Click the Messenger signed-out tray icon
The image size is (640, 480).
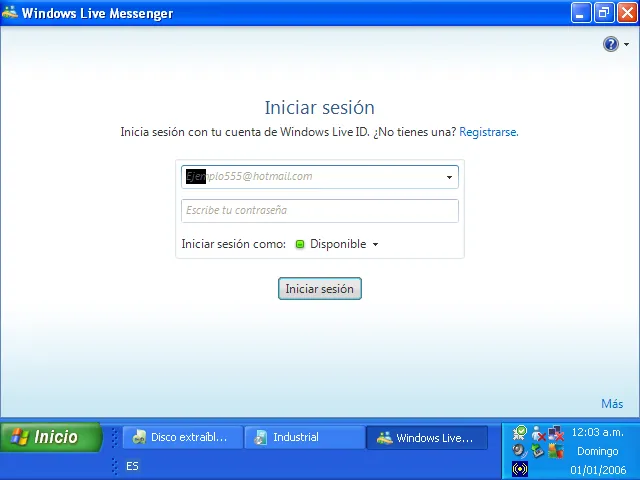click(x=538, y=433)
